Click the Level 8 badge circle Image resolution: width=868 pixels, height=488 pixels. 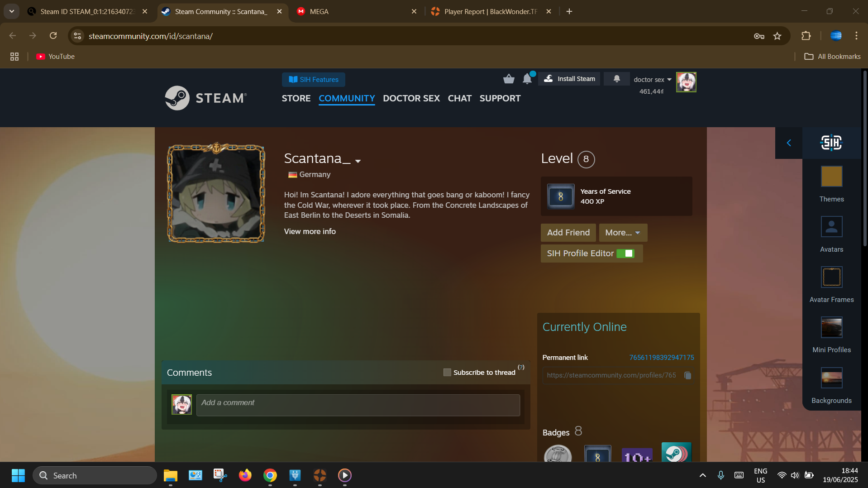click(x=586, y=159)
